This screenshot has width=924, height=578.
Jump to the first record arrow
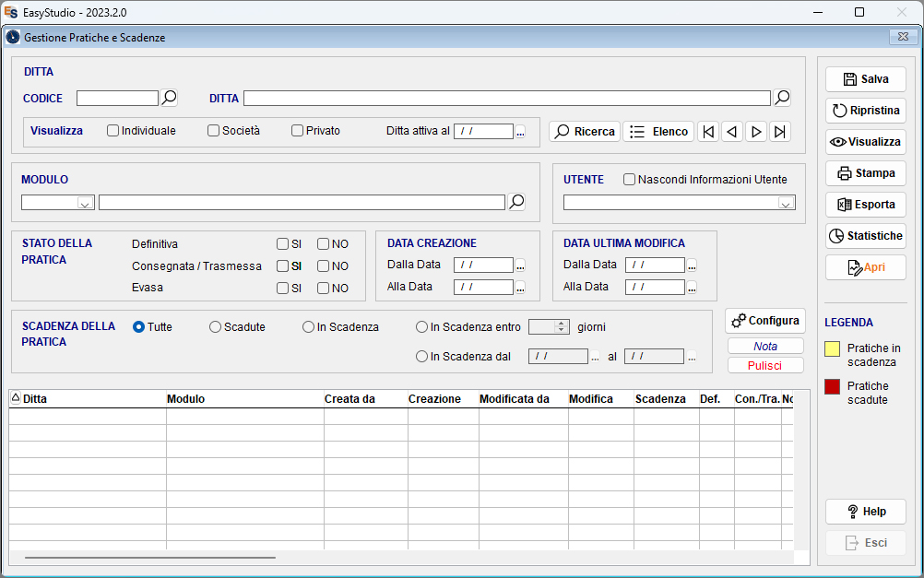708,132
